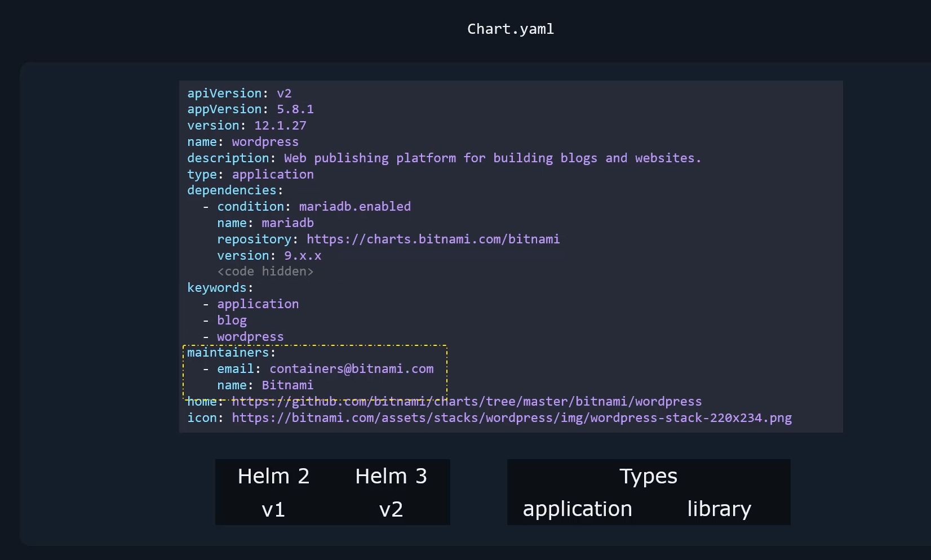
Task: Select the 'application' keyword entry
Action: point(258,304)
